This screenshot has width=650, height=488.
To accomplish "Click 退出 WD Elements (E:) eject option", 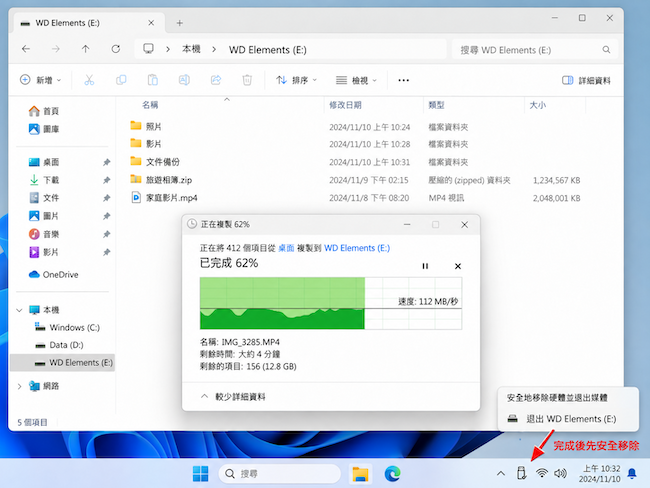I will coord(562,419).
